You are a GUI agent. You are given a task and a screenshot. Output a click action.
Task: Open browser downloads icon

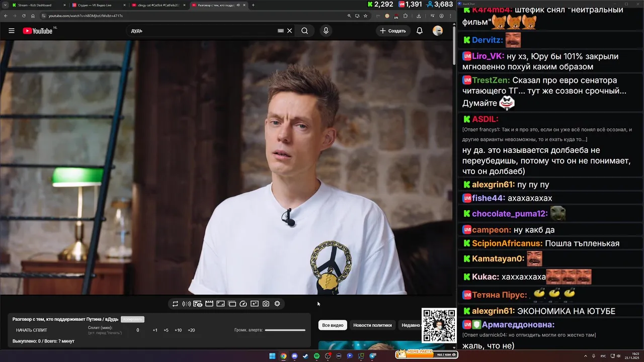point(419,16)
